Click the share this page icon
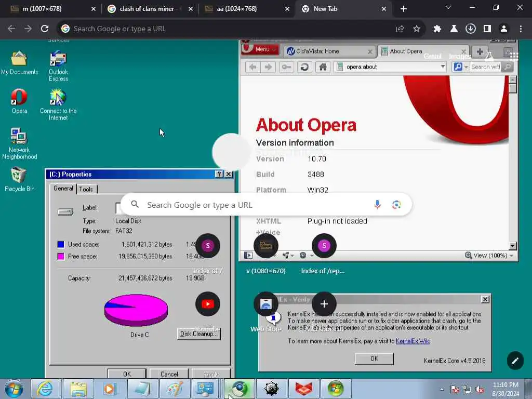 coord(400,29)
